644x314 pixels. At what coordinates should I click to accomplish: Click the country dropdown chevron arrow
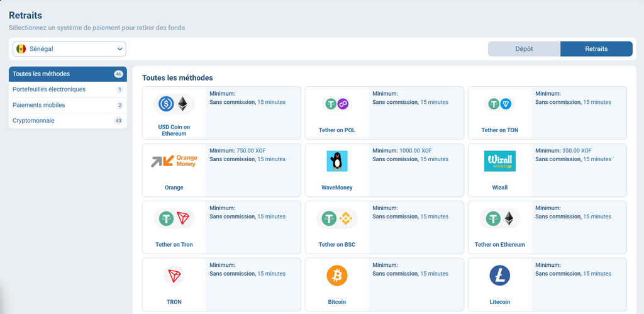120,49
